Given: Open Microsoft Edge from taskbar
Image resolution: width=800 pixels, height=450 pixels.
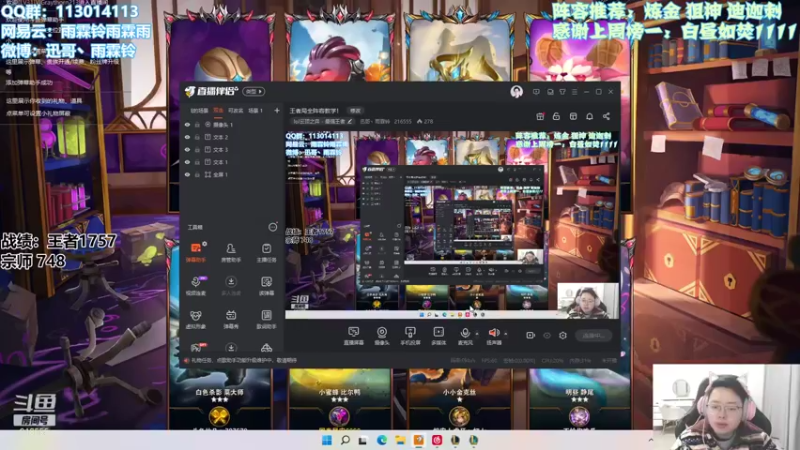Looking at the screenshot, I should click(382, 440).
